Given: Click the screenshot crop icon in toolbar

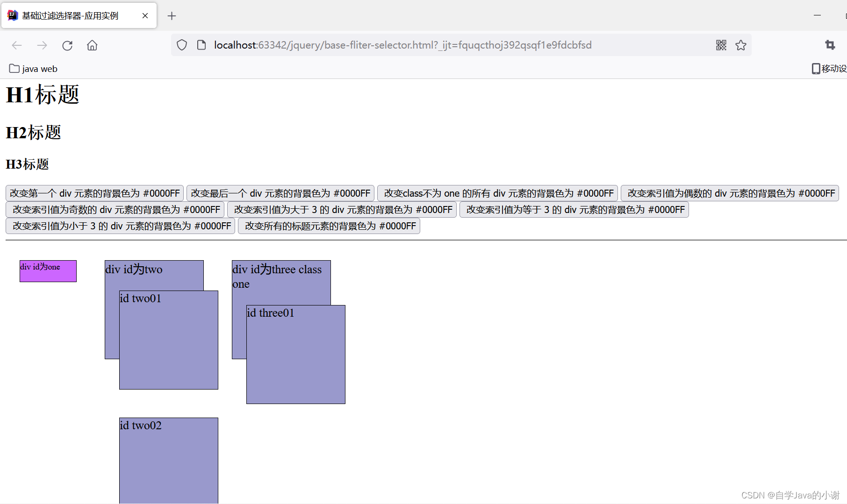Looking at the screenshot, I should [x=830, y=45].
